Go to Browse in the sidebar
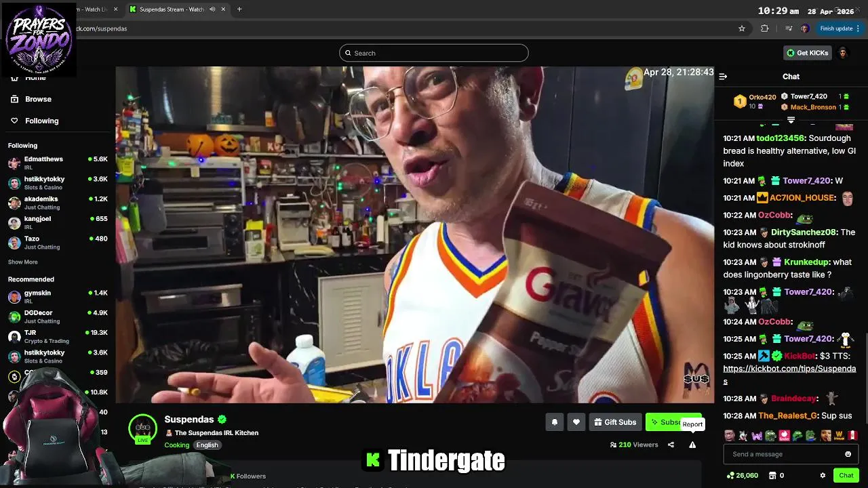The width and height of the screenshot is (868, 488). click(38, 99)
